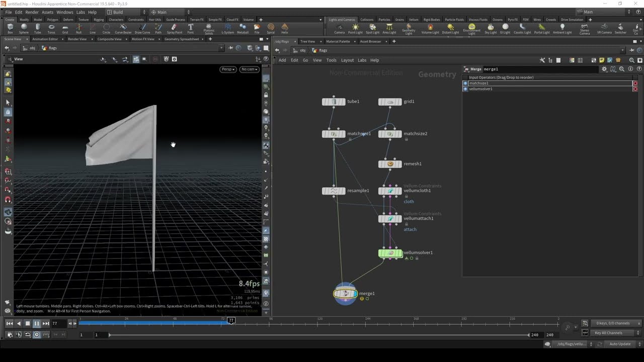This screenshot has width=644, height=362.
Task: Open the keys and channels dropdown
Action: pyautogui.click(x=616, y=323)
